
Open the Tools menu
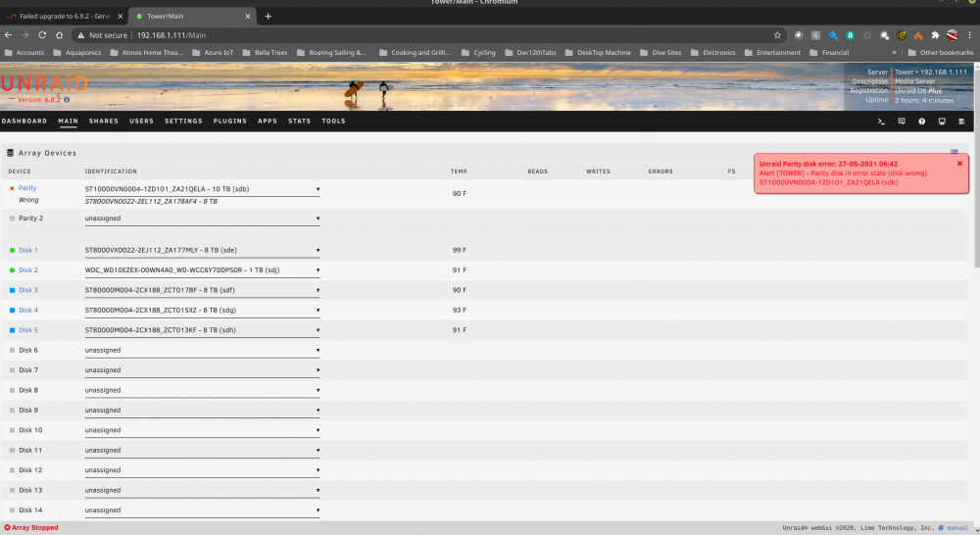pos(334,122)
